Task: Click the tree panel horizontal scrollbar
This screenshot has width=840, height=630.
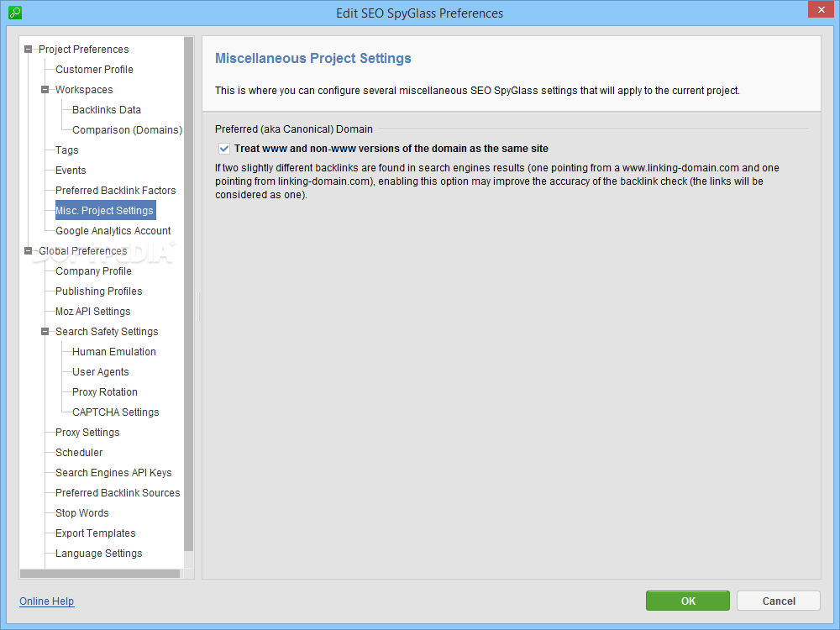Action: pos(100,574)
